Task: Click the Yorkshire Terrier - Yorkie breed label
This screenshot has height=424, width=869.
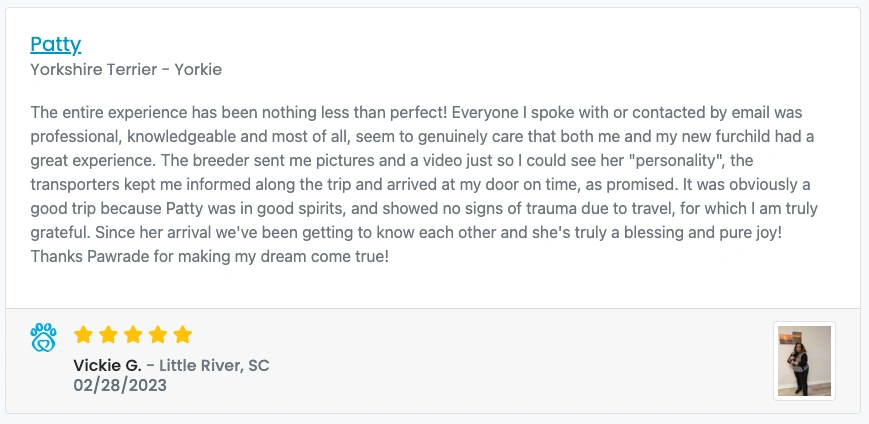Action: coord(126,70)
